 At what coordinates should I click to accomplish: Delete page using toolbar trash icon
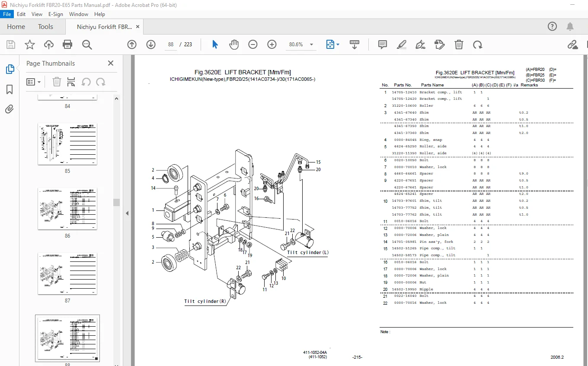(x=459, y=45)
